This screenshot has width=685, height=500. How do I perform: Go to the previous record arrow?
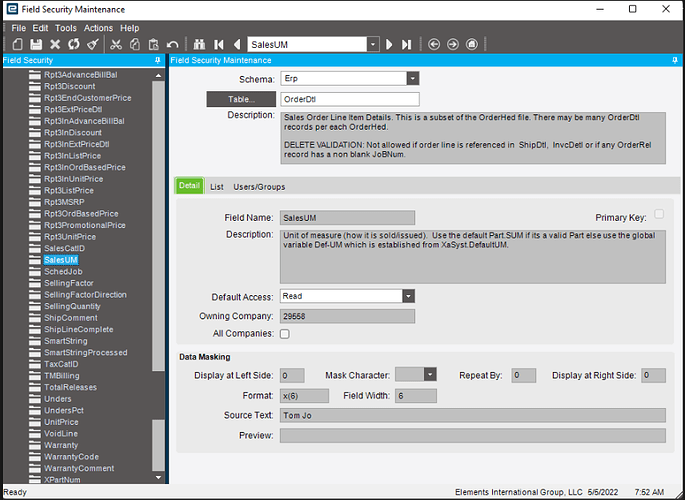click(237, 44)
